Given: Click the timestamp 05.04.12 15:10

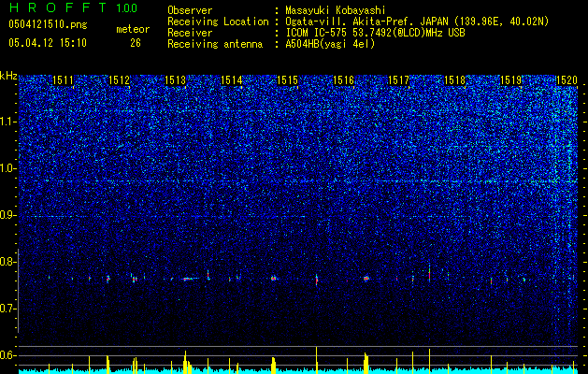Looking at the screenshot, I should pos(48,43).
